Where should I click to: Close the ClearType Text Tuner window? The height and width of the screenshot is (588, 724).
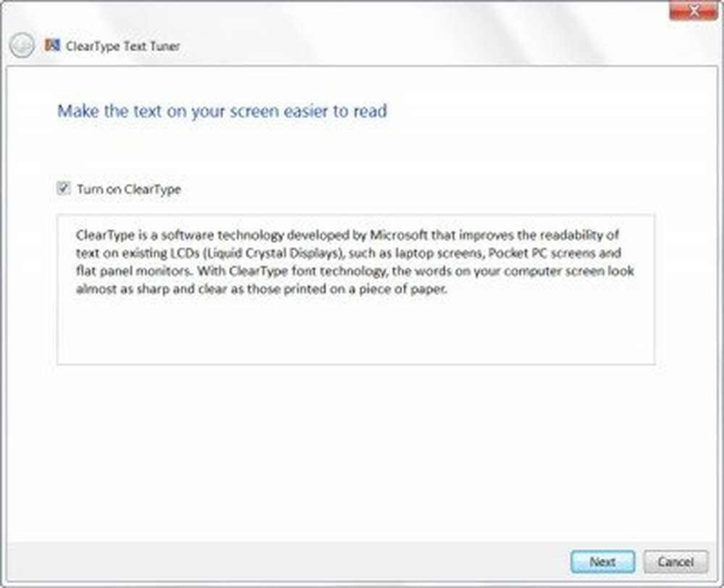pos(694,11)
